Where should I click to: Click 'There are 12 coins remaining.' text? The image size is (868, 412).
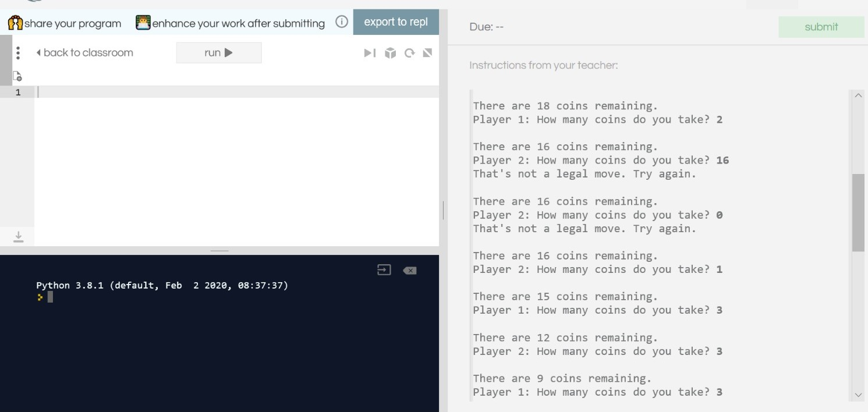pos(565,338)
